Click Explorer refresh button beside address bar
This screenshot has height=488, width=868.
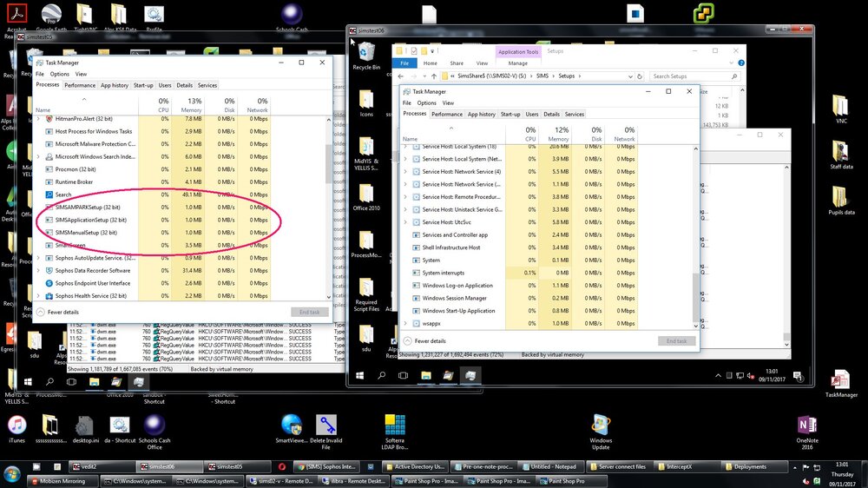pyautogui.click(x=640, y=76)
